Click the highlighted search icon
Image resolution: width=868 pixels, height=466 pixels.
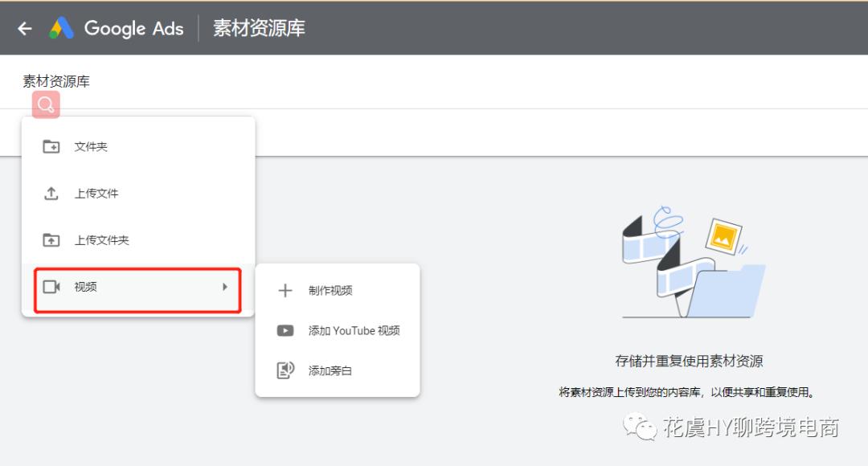tap(45, 104)
